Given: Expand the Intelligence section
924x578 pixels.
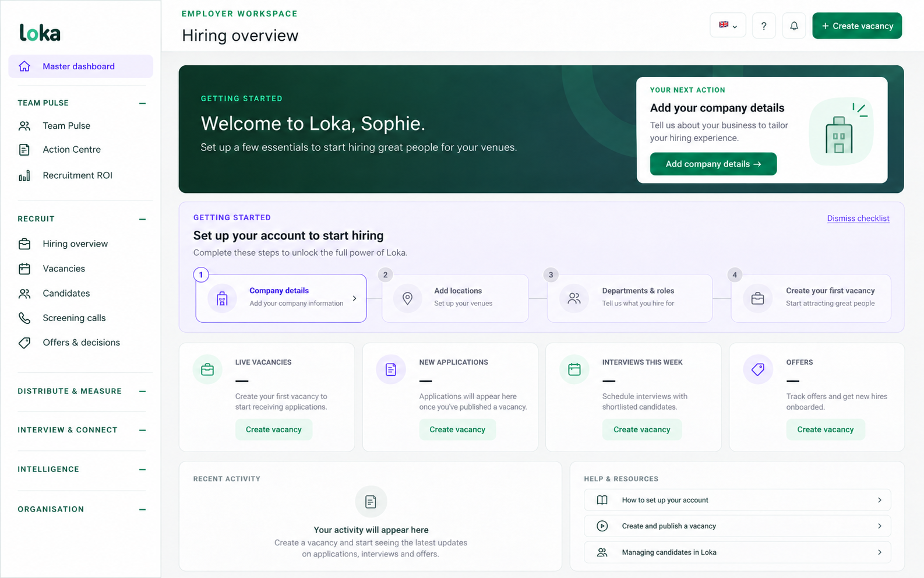Looking at the screenshot, I should [143, 470].
